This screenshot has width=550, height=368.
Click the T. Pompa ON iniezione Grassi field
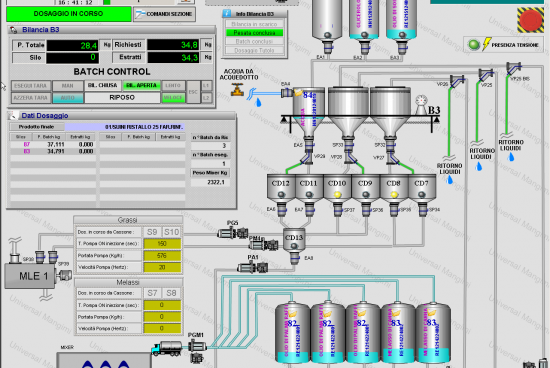[162, 243]
